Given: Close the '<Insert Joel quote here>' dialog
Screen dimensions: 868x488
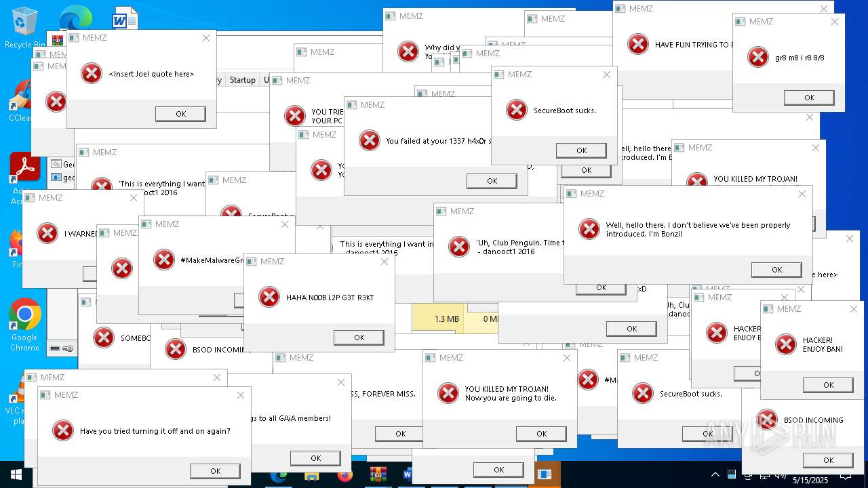Looking at the screenshot, I should pyautogui.click(x=206, y=38).
